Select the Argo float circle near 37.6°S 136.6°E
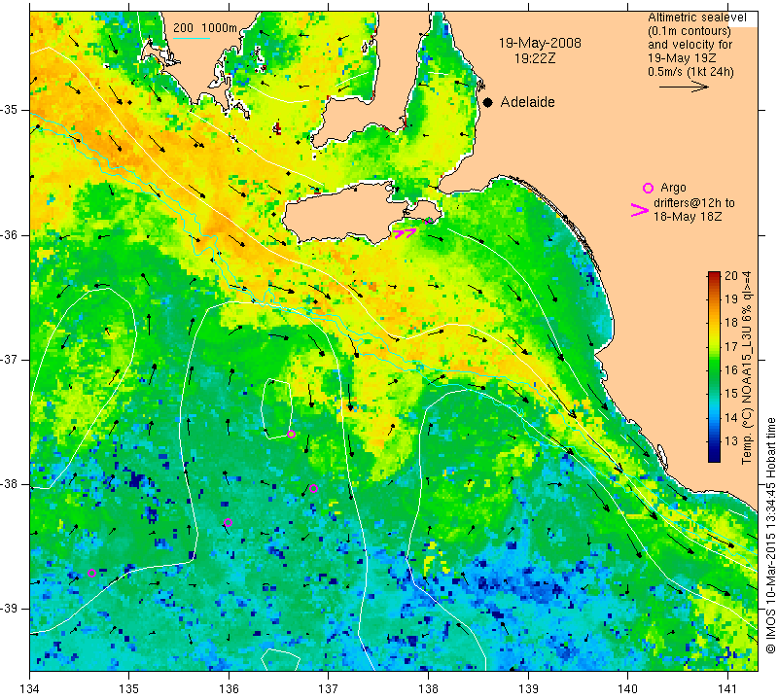778x700 pixels. point(291,434)
